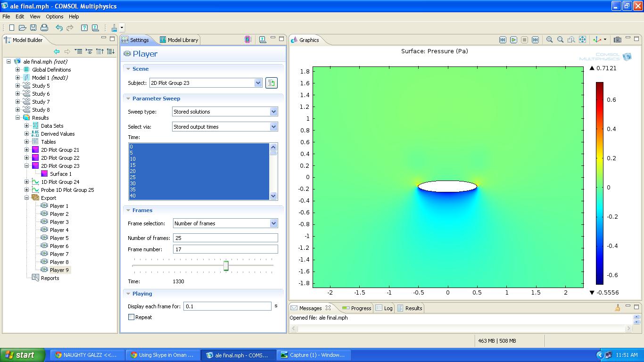Click the Play button in Graphics toolbar
Viewport: 644px width, 362px height.
513,40
